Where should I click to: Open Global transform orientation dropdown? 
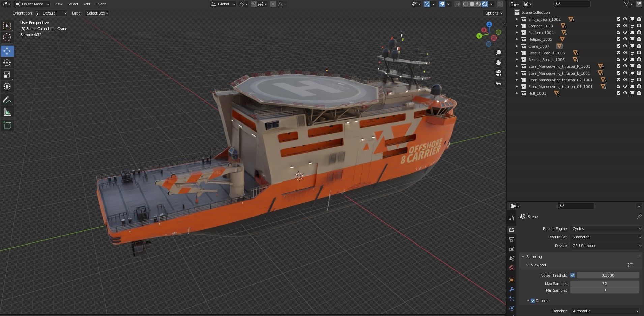click(x=223, y=4)
